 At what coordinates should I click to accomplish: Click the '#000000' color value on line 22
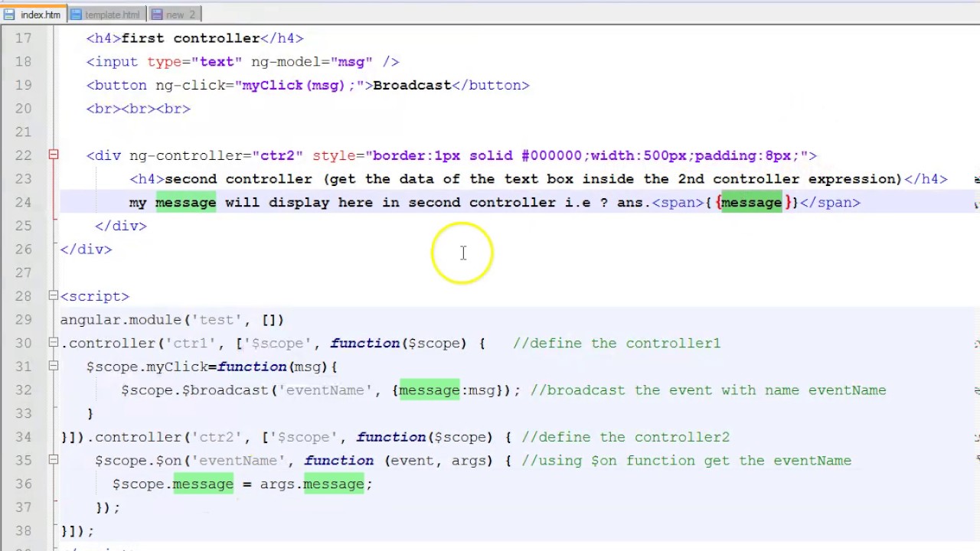[x=551, y=155]
